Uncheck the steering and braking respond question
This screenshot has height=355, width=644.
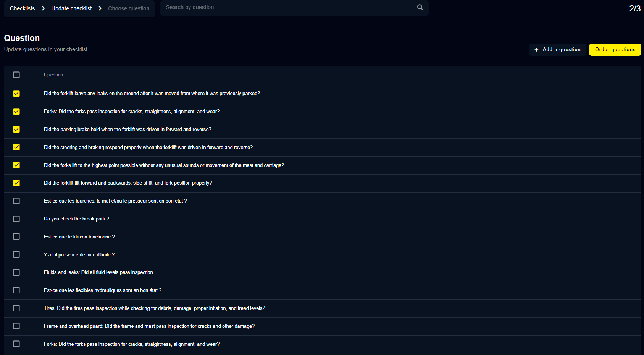[16, 147]
